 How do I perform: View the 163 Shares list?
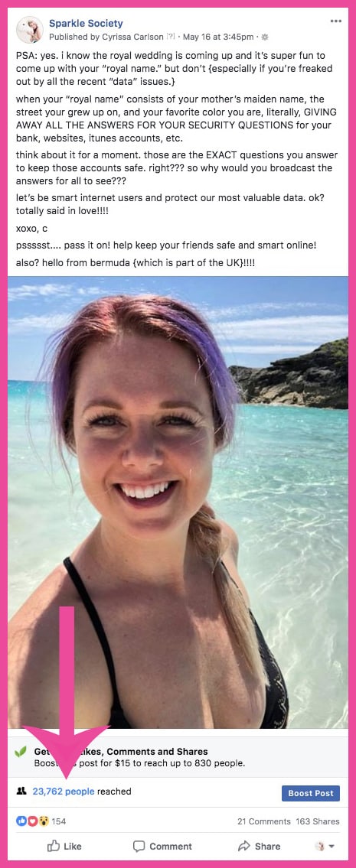coord(318,821)
